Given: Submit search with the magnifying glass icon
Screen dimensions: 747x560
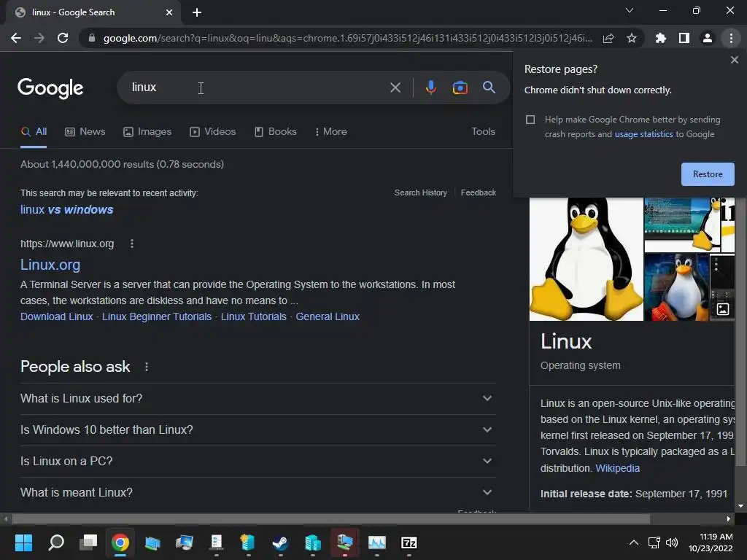Looking at the screenshot, I should pyautogui.click(x=489, y=87).
